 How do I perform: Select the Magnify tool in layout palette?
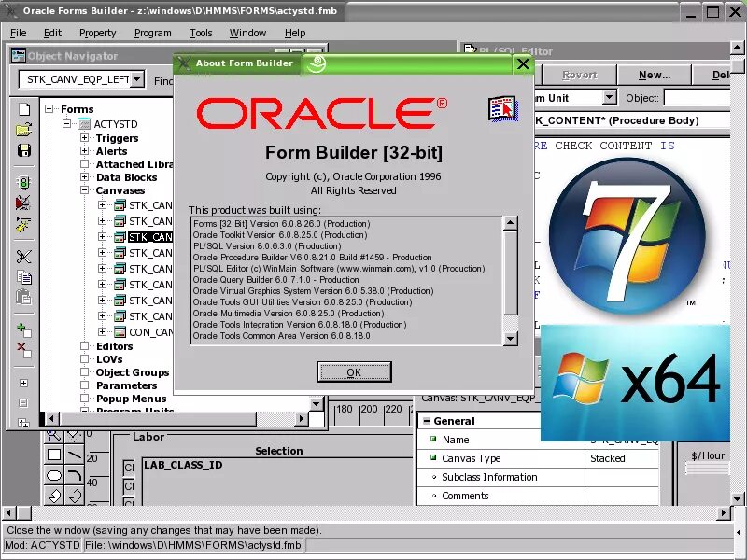coord(54,435)
